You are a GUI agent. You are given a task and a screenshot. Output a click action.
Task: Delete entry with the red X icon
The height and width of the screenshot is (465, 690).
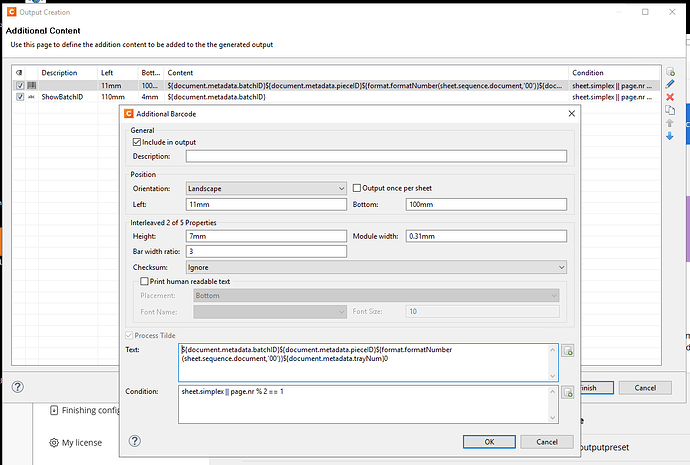670,97
